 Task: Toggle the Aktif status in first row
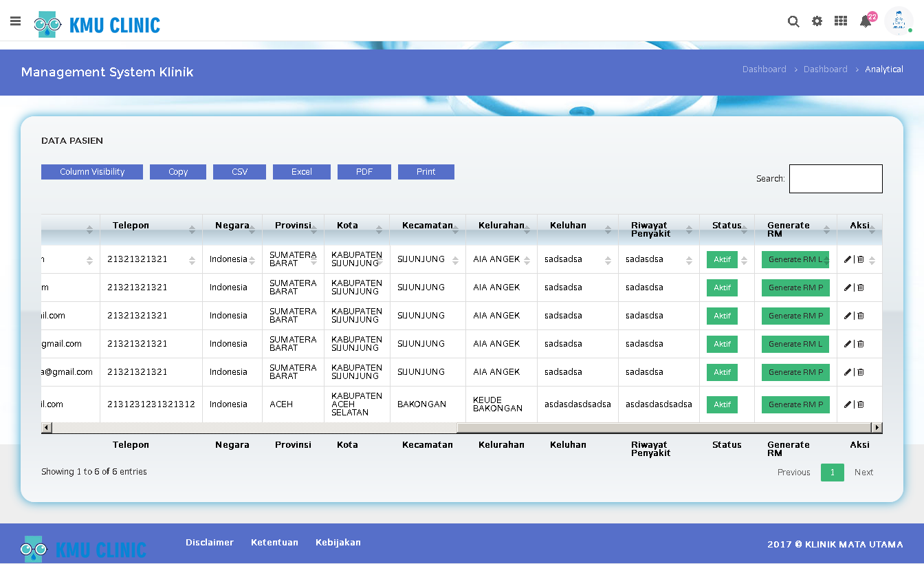(722, 259)
